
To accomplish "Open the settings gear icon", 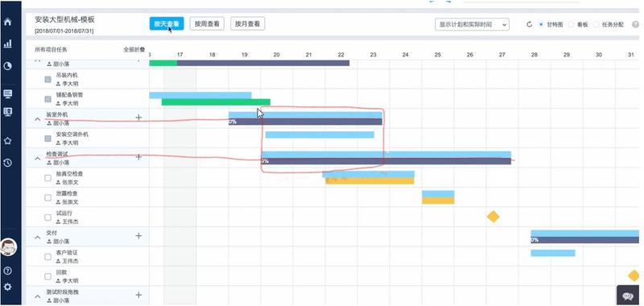I will pyautogui.click(x=7, y=287).
